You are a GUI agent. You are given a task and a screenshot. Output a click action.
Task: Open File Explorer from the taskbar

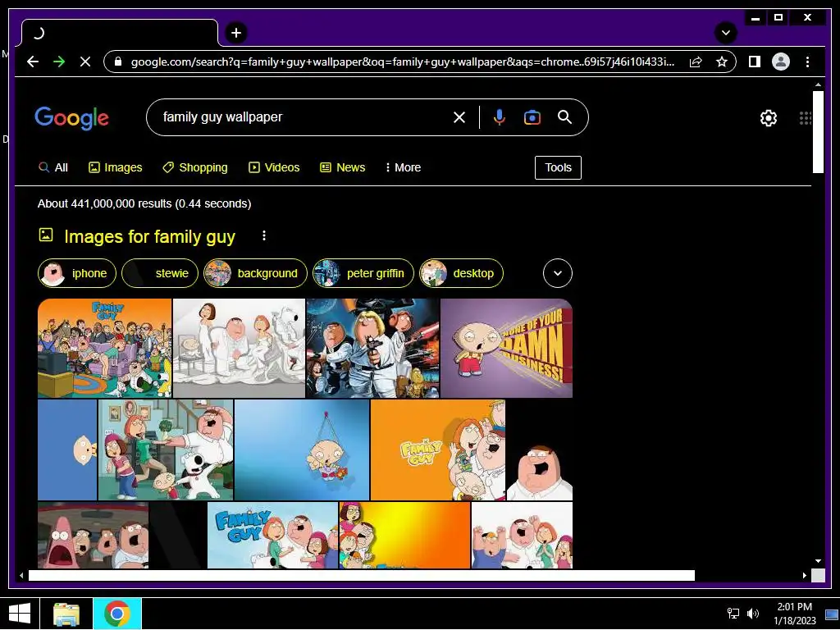click(66, 614)
